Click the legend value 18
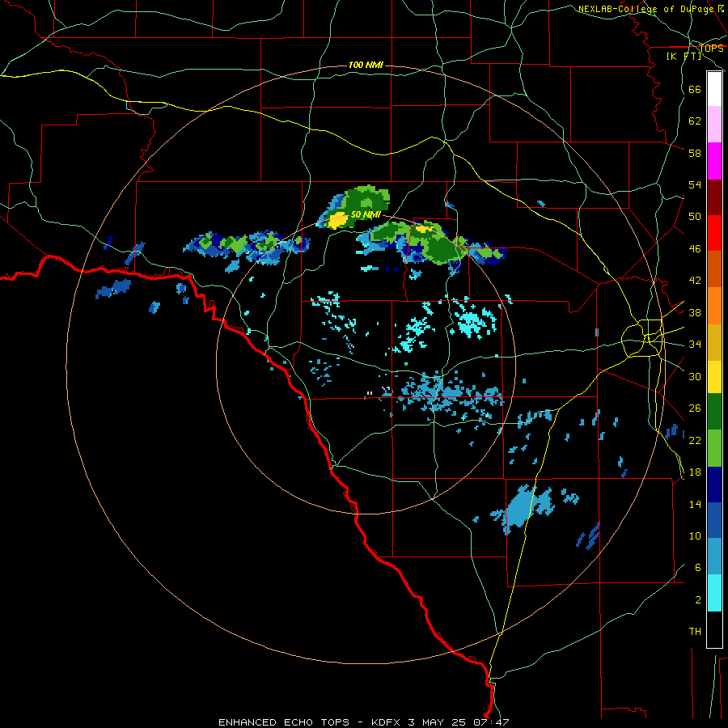This screenshot has height=728, width=728. 695,472
